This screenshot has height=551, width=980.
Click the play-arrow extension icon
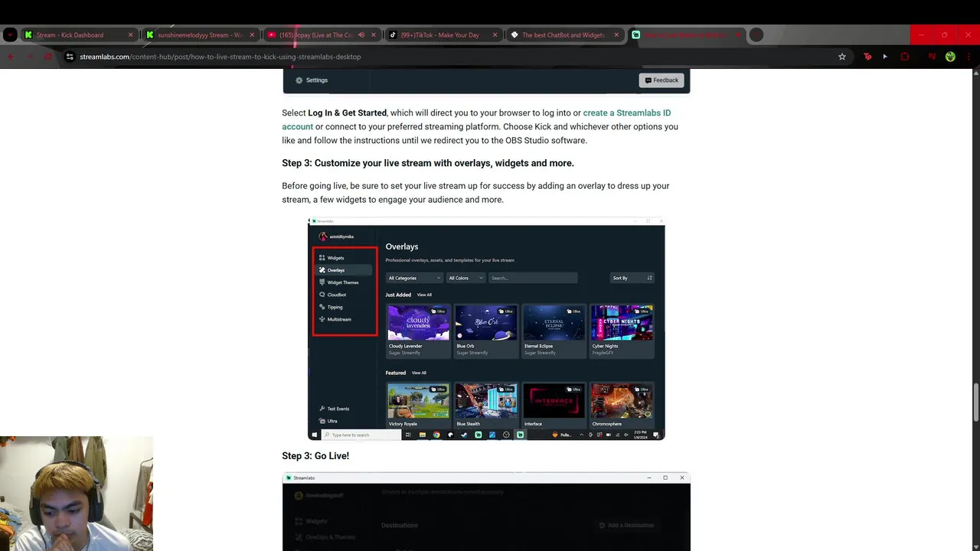click(885, 57)
